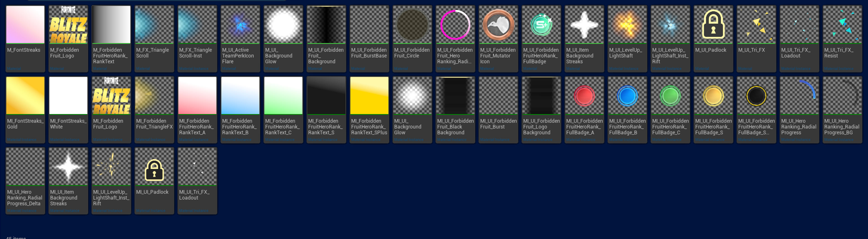This screenshot has width=868, height=239.
Task: Click the M_UI_Tri_FX material asset
Action: pyautogui.click(x=756, y=25)
